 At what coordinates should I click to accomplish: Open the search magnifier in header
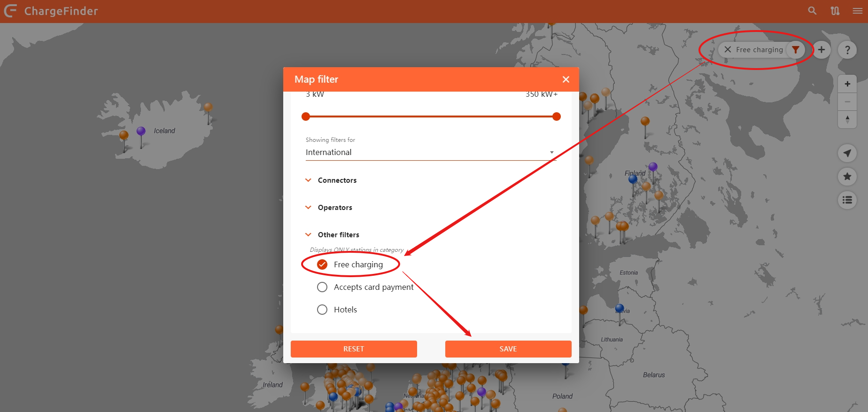(x=812, y=11)
